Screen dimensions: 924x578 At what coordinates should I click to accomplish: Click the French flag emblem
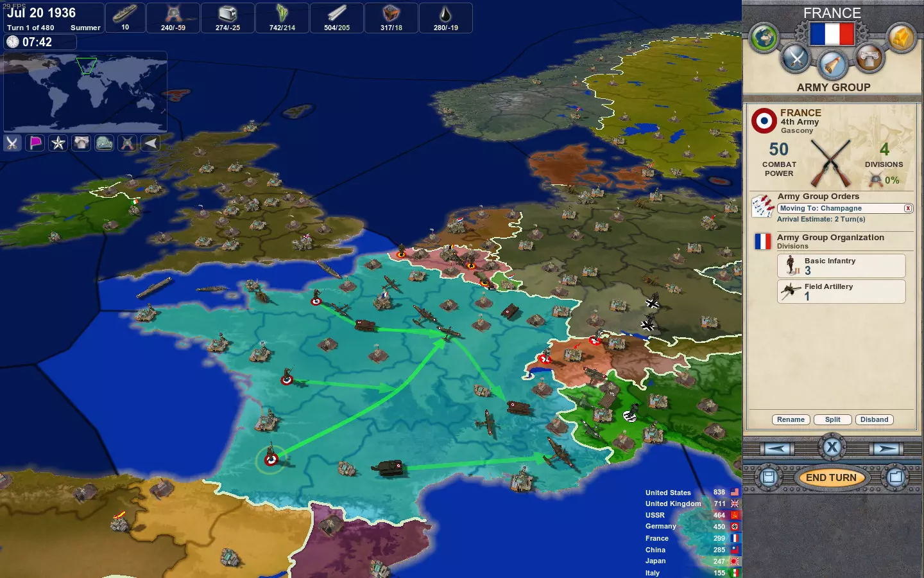pyautogui.click(x=832, y=34)
